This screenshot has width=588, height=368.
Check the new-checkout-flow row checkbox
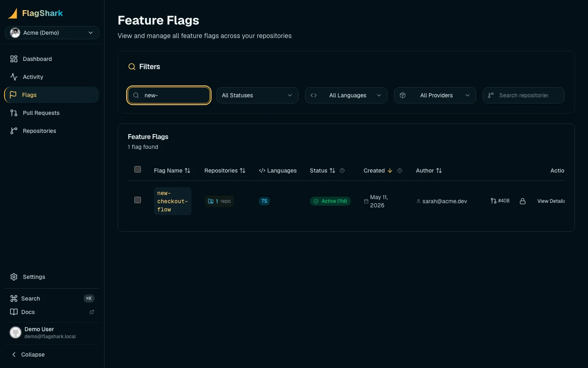[138, 200]
